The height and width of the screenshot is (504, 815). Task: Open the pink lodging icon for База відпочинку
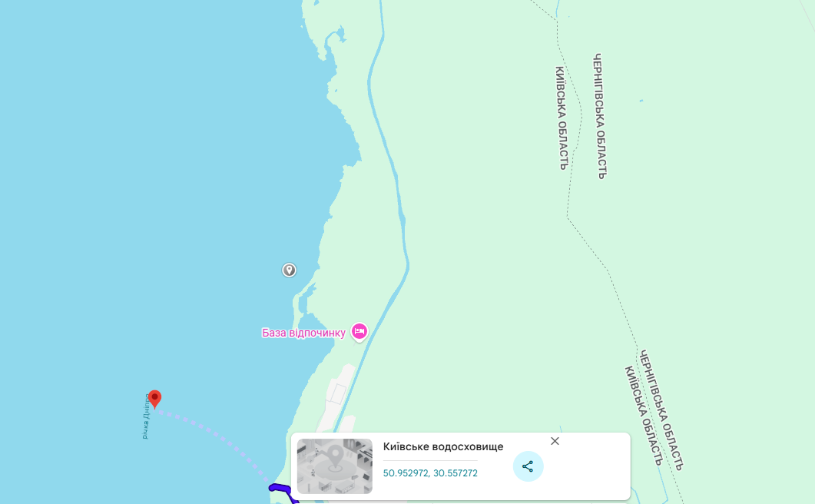[x=359, y=332]
